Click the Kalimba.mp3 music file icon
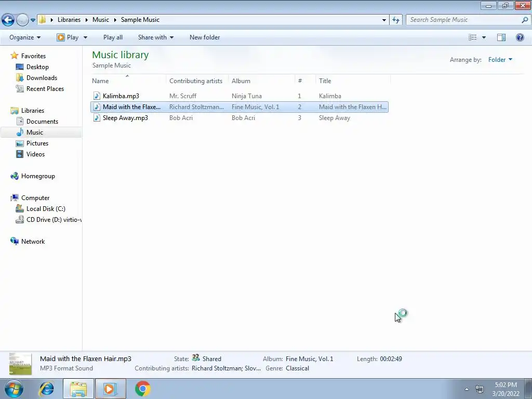532x399 pixels. tap(97, 96)
